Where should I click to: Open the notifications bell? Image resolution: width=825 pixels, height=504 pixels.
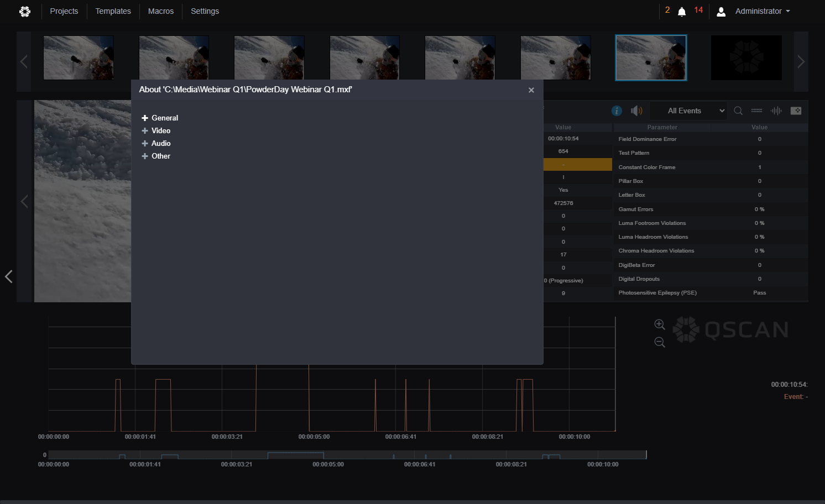(x=682, y=12)
